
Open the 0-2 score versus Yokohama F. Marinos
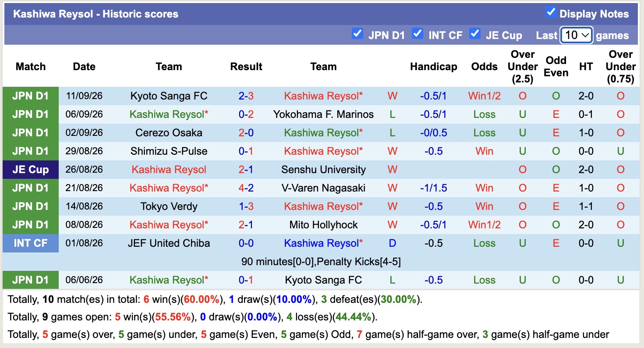tap(246, 114)
